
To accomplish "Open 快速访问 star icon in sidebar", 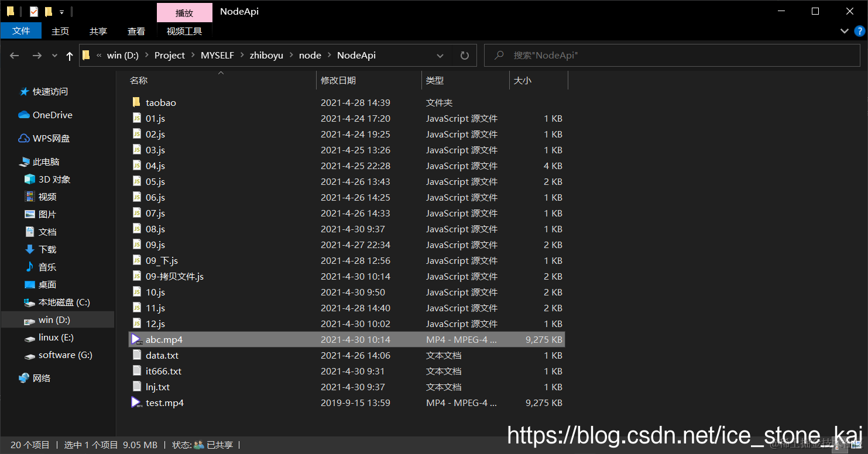I will coord(24,91).
